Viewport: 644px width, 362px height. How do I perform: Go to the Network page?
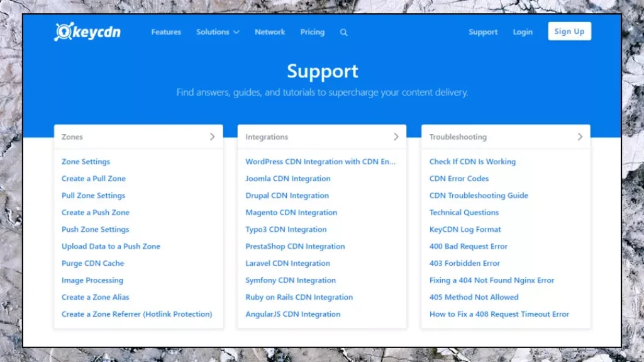tap(270, 32)
